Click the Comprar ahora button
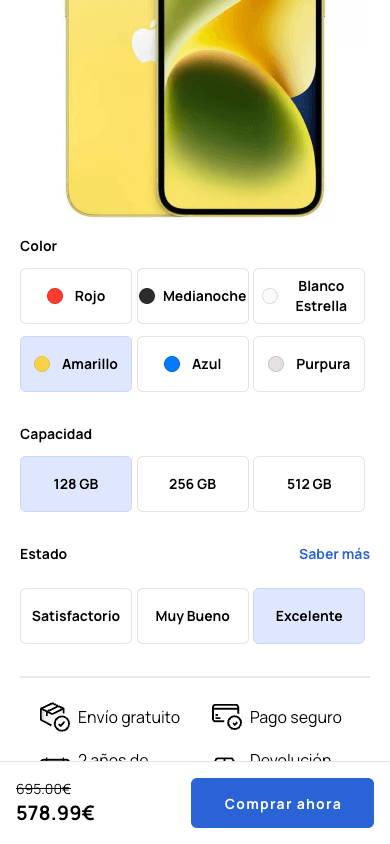Image resolution: width=390 pixels, height=844 pixels. pos(282,803)
